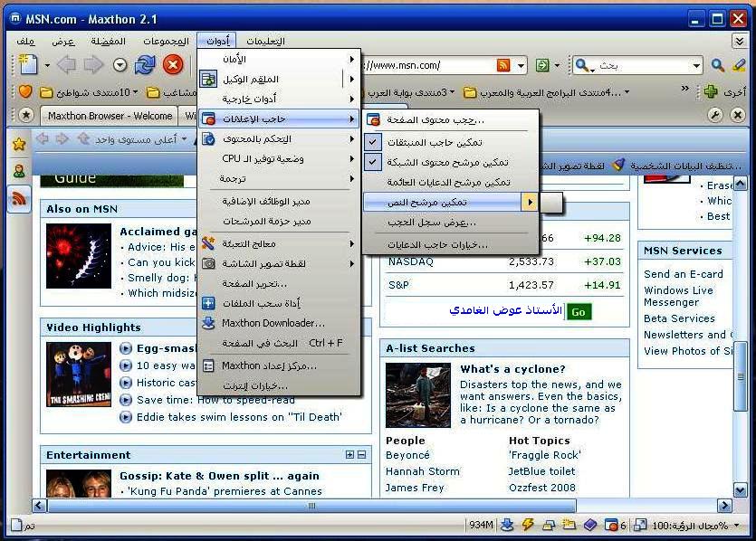Expand the content control submenu
The height and width of the screenshot is (541, 756).
(x=279, y=138)
